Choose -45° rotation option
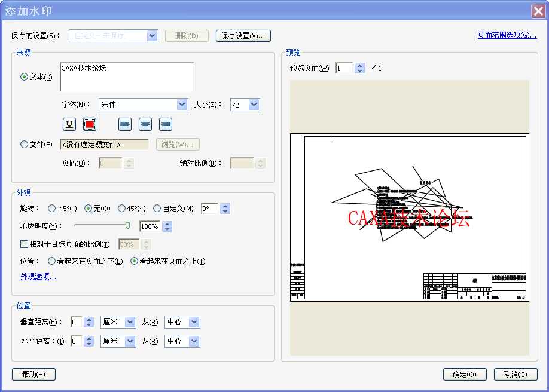Viewport: 549px width, 392px height. 51,208
